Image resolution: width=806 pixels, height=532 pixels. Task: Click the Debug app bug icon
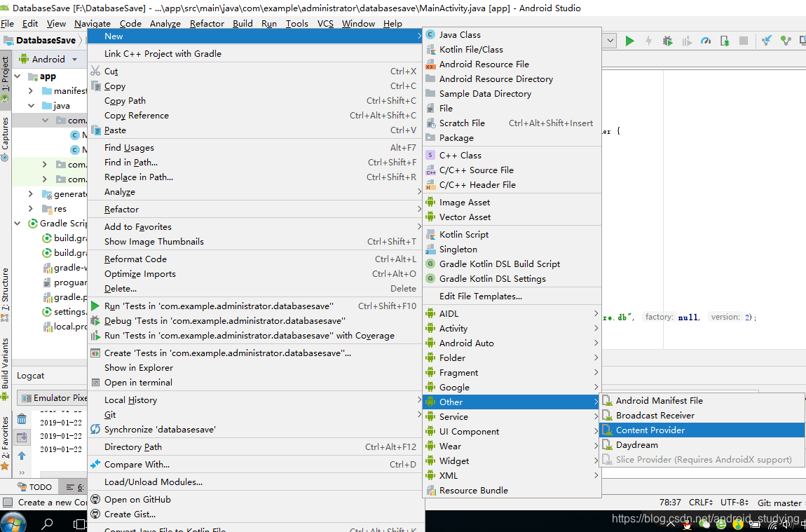tap(668, 41)
